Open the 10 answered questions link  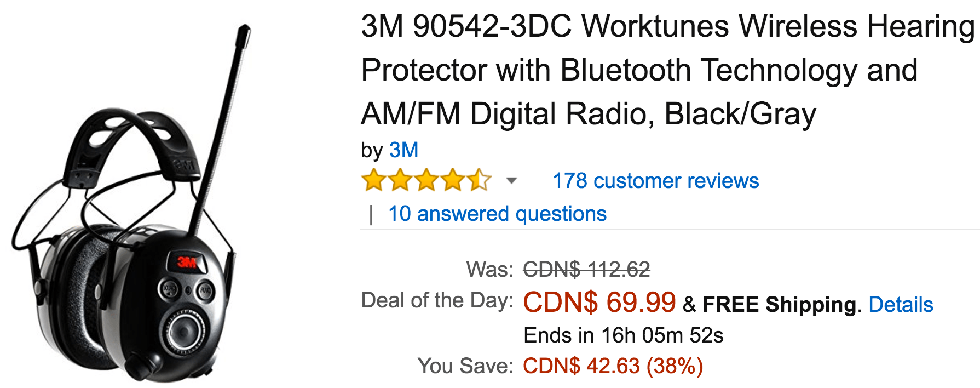click(x=497, y=214)
